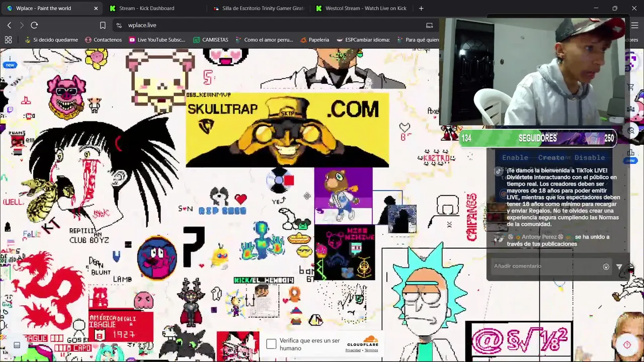Open the Si decido quedarme bookmark
The image size is (644, 362).
coord(50,40)
